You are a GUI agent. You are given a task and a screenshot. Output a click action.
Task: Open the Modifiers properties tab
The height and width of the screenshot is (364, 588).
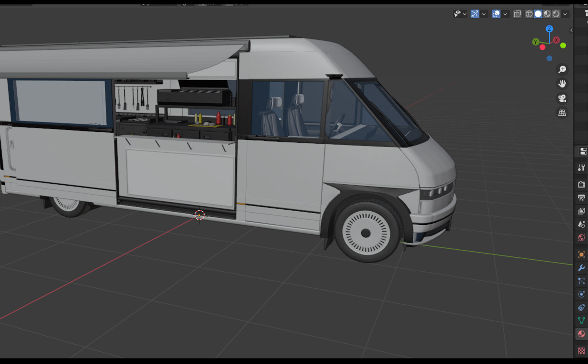click(x=581, y=268)
